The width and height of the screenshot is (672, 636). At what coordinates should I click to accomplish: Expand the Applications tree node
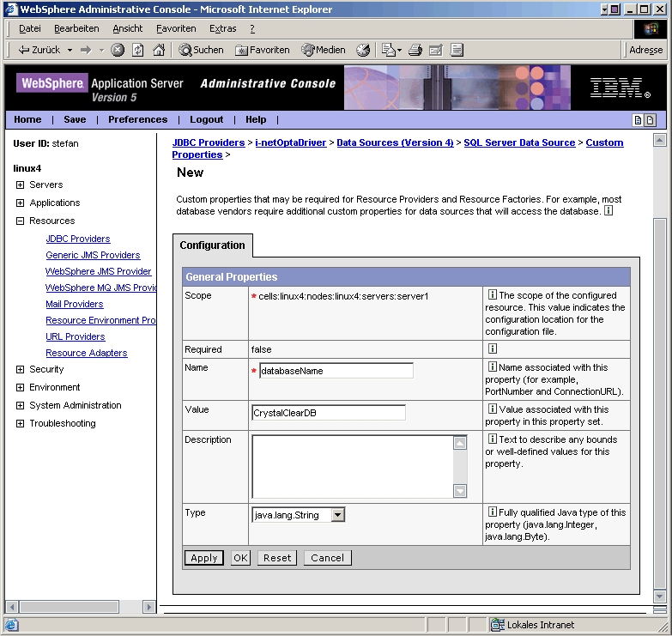20,203
